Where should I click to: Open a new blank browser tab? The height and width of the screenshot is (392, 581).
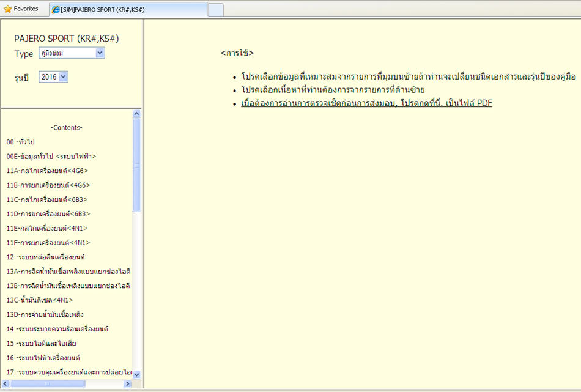[215, 10]
